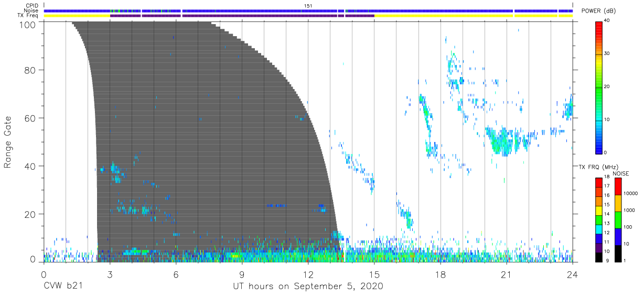
Task: Select the 10000 tick on NOISE legend
Action: click(631, 194)
